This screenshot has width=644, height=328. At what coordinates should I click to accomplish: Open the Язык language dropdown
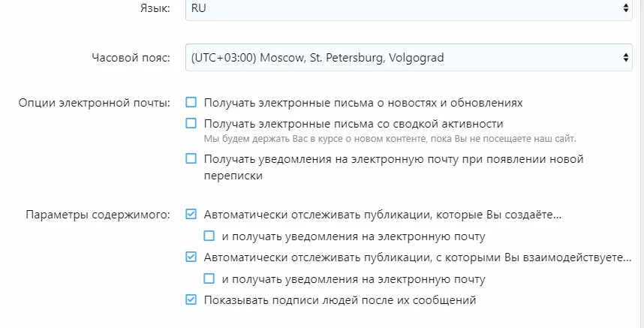pos(405,8)
